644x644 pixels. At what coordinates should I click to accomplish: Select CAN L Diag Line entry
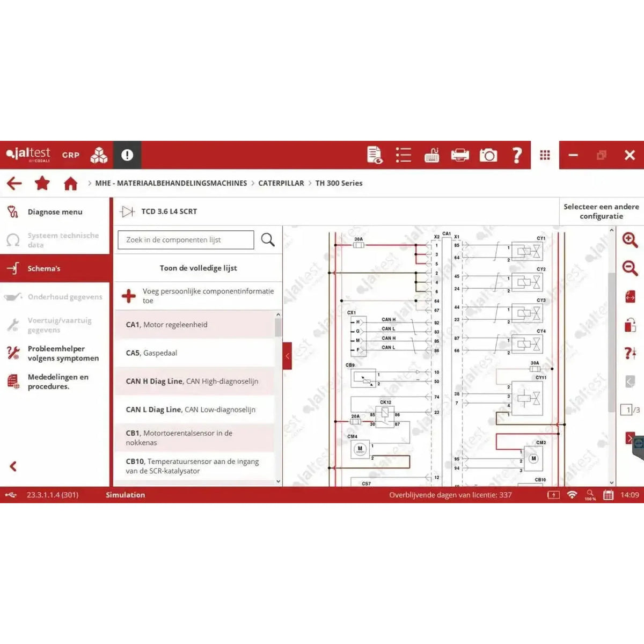coord(194,409)
